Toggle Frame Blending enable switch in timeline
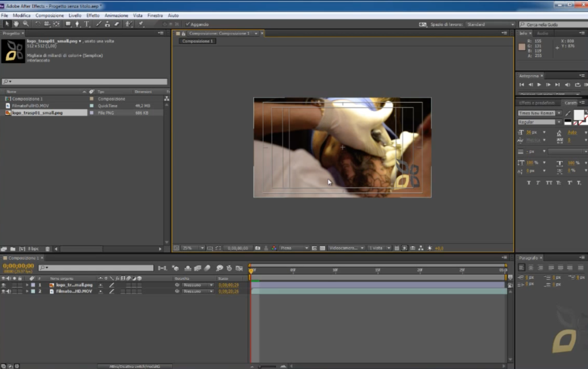The height and width of the screenshot is (369, 588). tap(198, 268)
